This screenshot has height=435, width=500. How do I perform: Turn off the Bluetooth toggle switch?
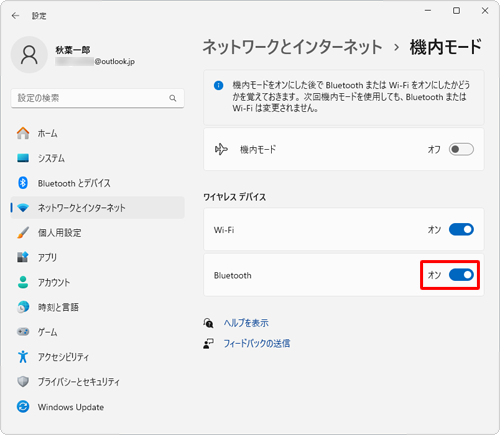coord(461,275)
